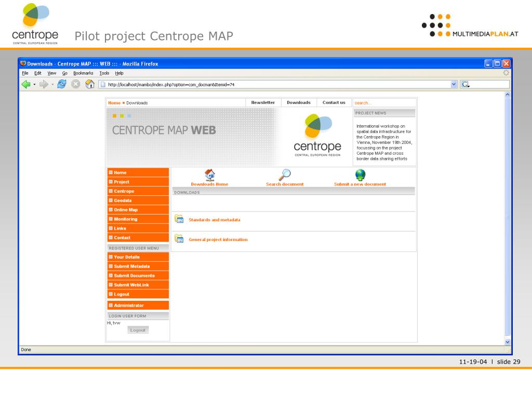Click the scrollbar down arrow
The height and width of the screenshot is (399, 532).
click(x=508, y=342)
